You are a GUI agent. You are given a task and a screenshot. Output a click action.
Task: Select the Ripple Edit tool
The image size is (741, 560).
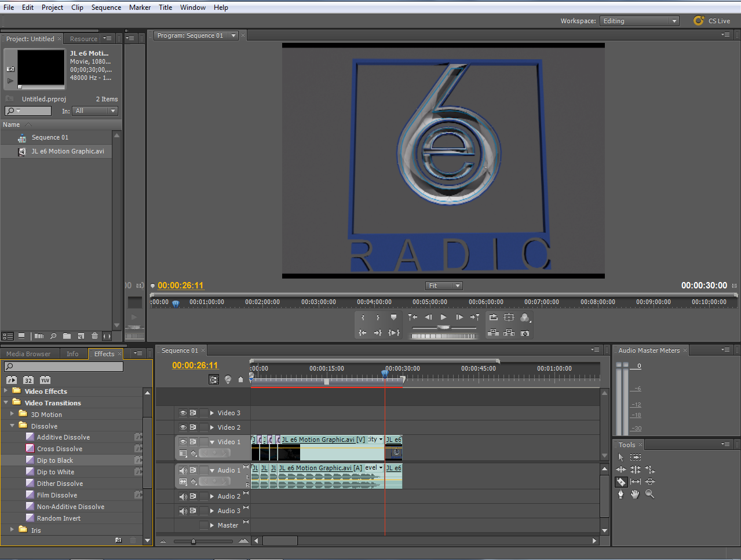(x=620, y=469)
